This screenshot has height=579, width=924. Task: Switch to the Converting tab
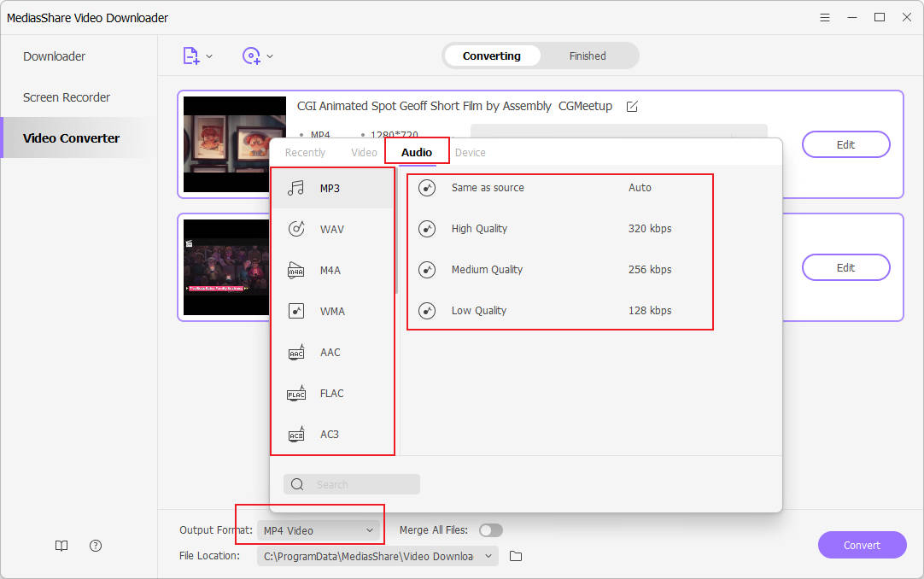tap(492, 56)
